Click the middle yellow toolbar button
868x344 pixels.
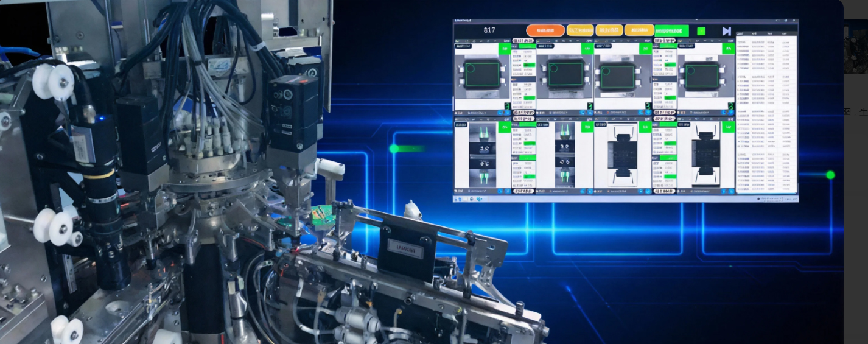pos(609,30)
